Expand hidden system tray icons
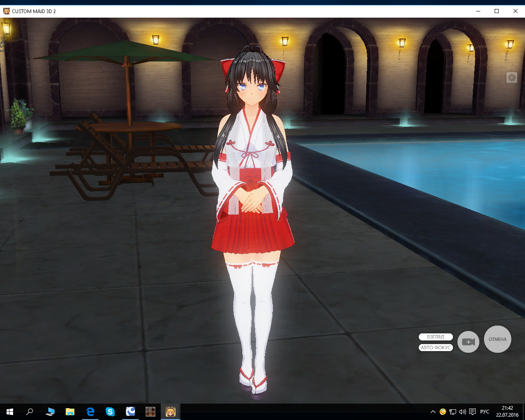The height and width of the screenshot is (420, 525). click(433, 412)
